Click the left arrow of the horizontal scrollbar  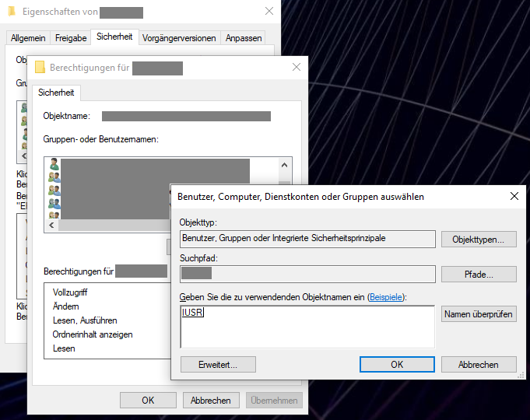(51, 225)
